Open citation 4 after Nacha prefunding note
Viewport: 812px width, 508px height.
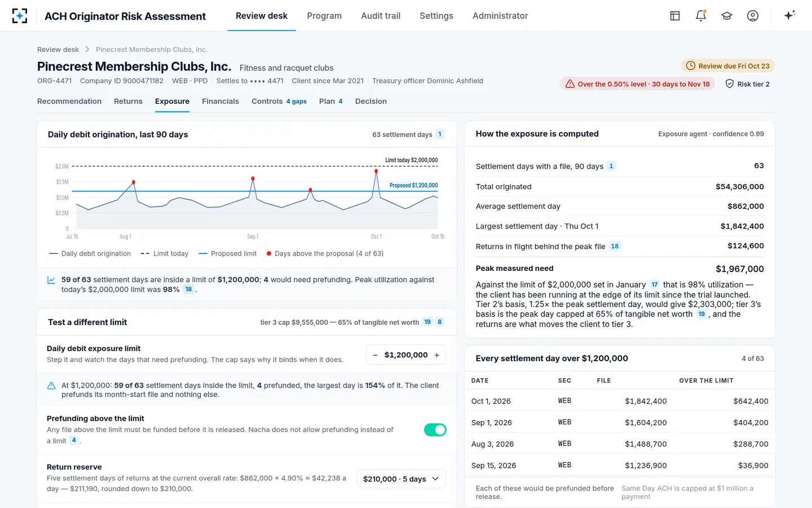pyautogui.click(x=74, y=440)
